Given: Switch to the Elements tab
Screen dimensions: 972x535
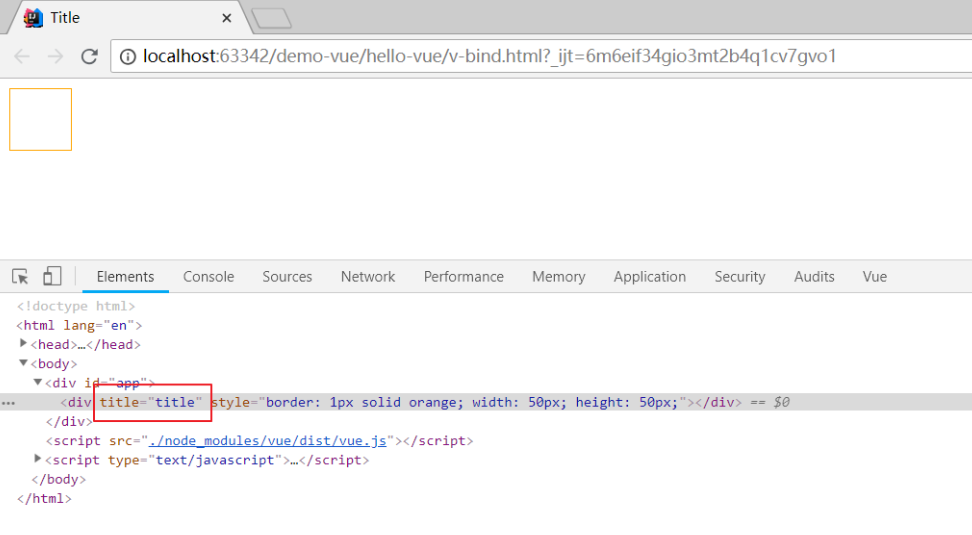Looking at the screenshot, I should point(125,276).
